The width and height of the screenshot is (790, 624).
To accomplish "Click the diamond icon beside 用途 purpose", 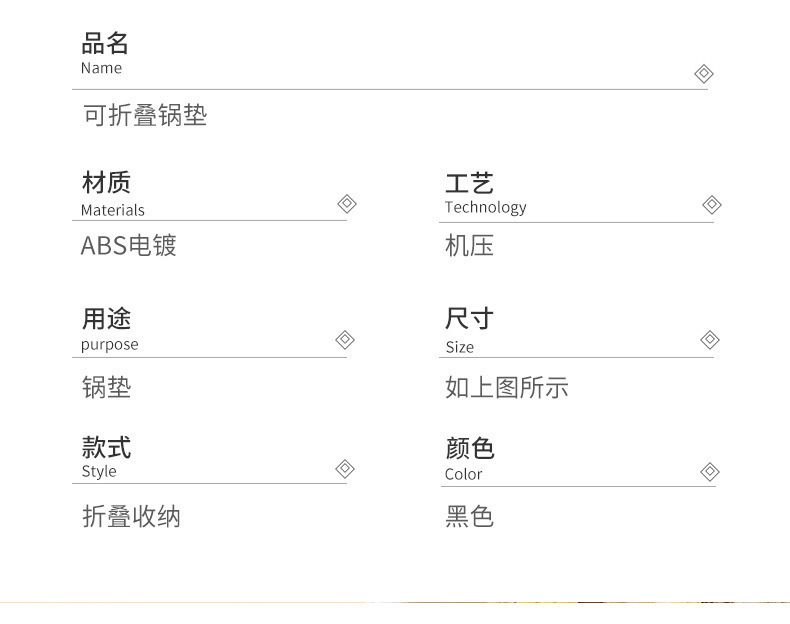I will tap(345, 340).
